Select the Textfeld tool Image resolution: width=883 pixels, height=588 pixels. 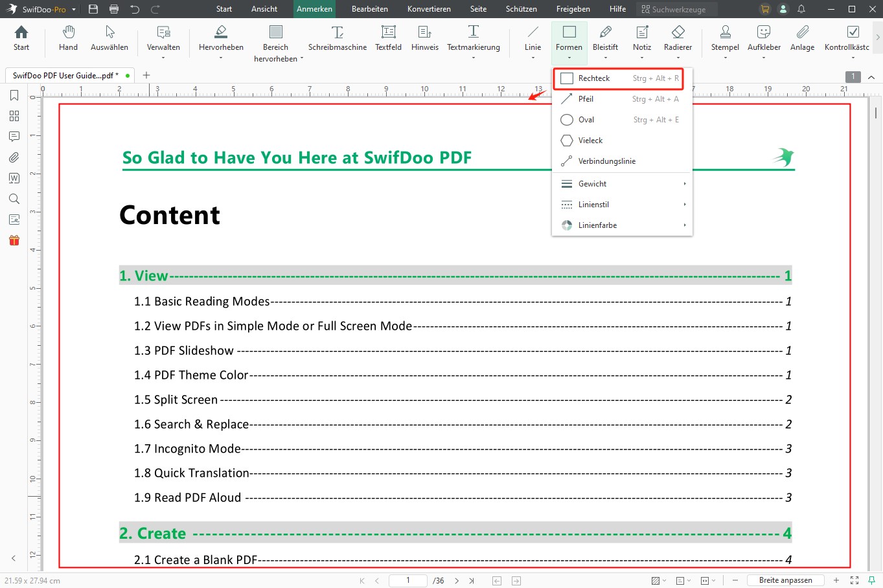point(389,38)
